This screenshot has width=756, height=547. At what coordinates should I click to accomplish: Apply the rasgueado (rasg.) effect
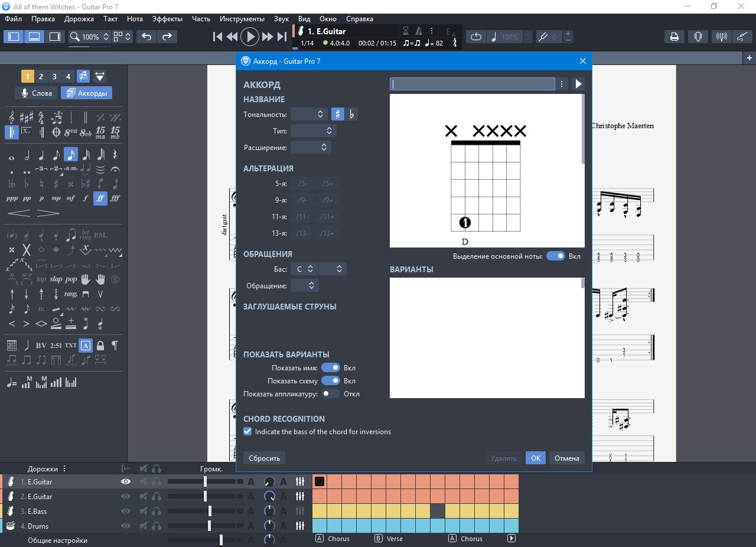point(71,294)
